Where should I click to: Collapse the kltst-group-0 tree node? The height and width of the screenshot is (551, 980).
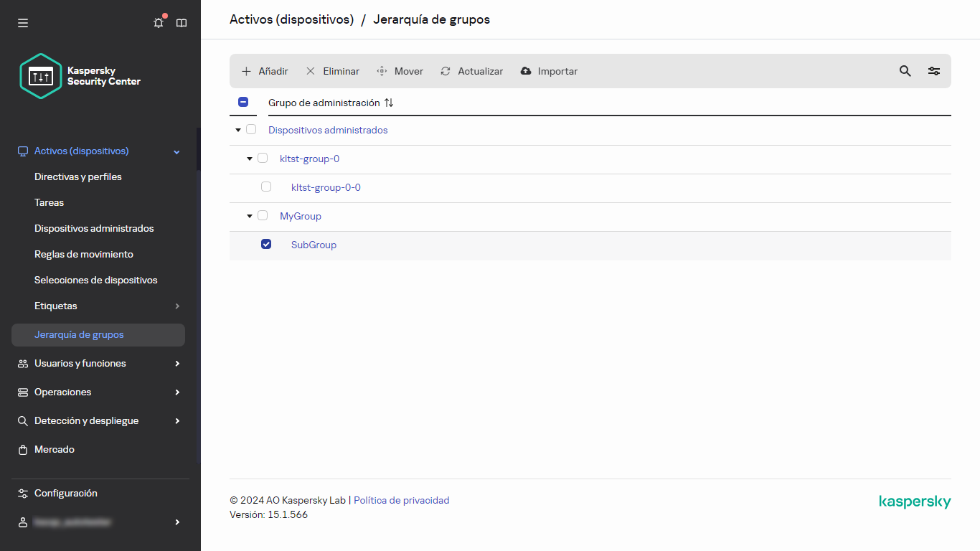coord(249,159)
